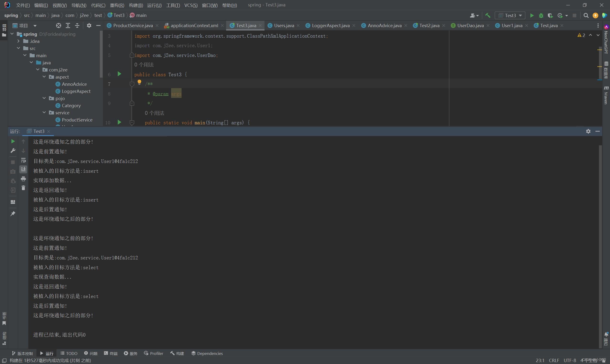Click the yellow intention lightbulb icon
Screen dimensions: 610x364
[139, 82]
